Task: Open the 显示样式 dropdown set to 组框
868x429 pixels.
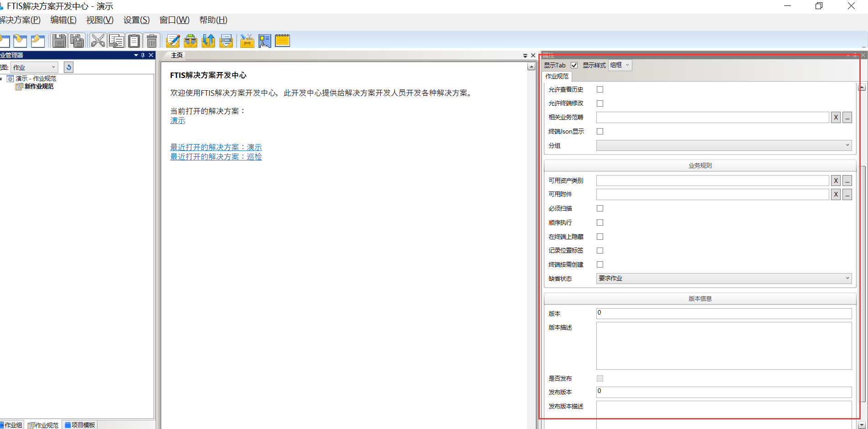Action: coord(620,65)
